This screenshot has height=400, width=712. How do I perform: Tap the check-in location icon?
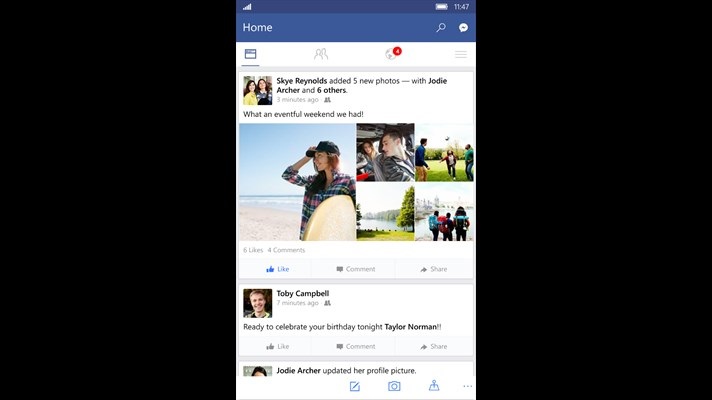434,385
